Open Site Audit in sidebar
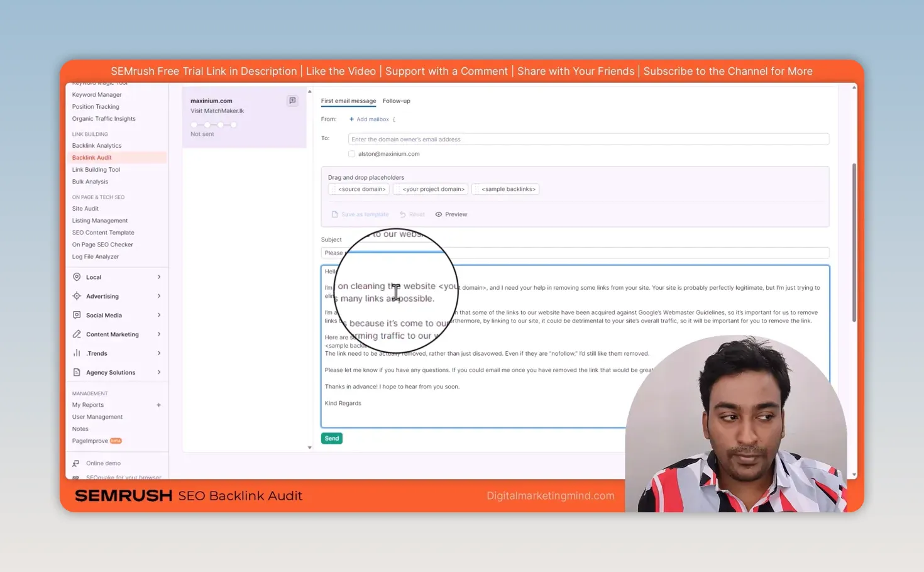Viewport: 924px width, 572px height. click(x=85, y=209)
